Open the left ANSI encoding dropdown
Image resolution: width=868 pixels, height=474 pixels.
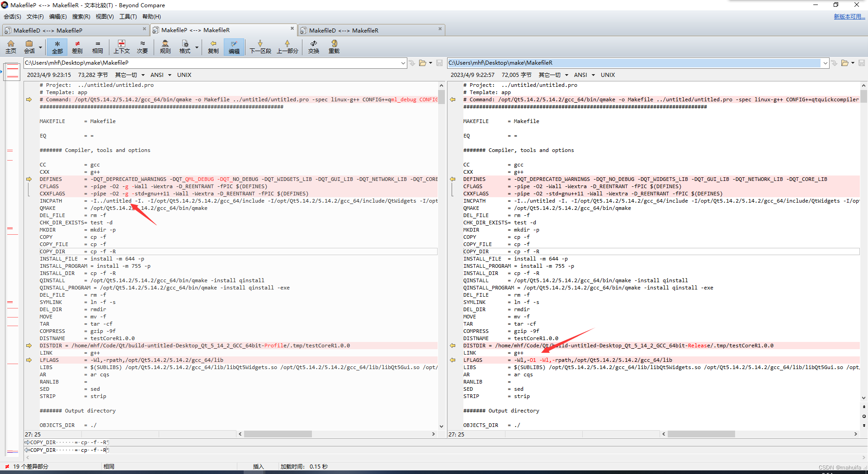(x=161, y=75)
